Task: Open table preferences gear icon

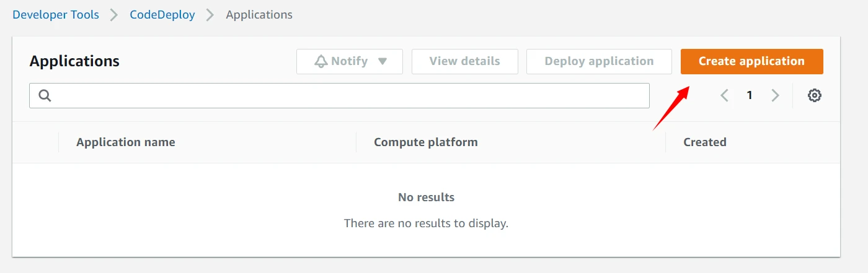Action: (815, 95)
